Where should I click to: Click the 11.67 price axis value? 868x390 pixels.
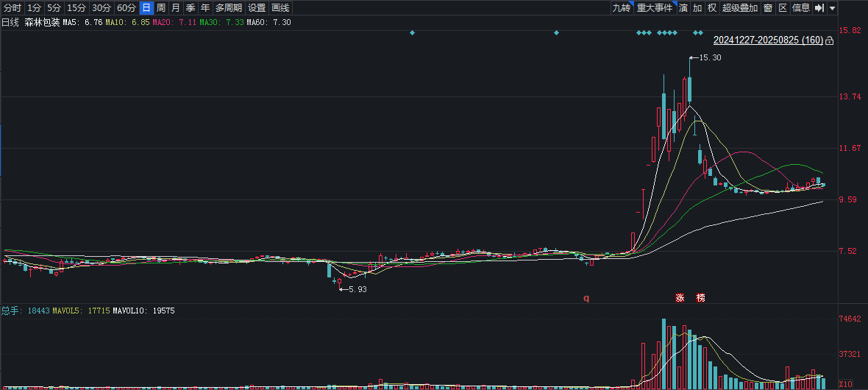[850, 148]
